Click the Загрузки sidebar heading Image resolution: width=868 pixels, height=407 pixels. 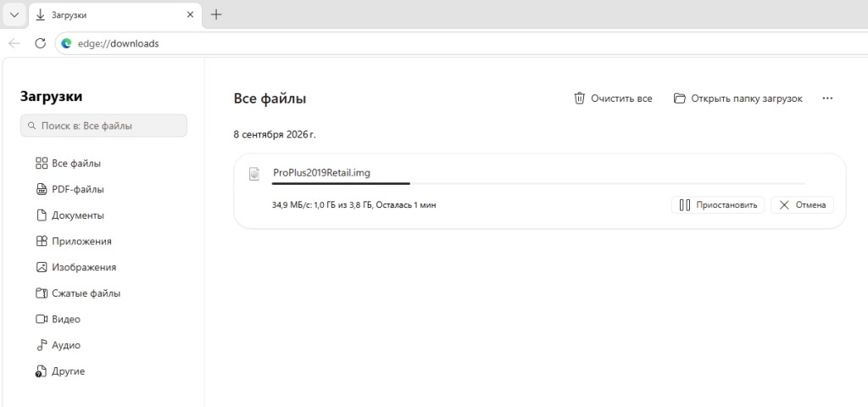(52, 96)
